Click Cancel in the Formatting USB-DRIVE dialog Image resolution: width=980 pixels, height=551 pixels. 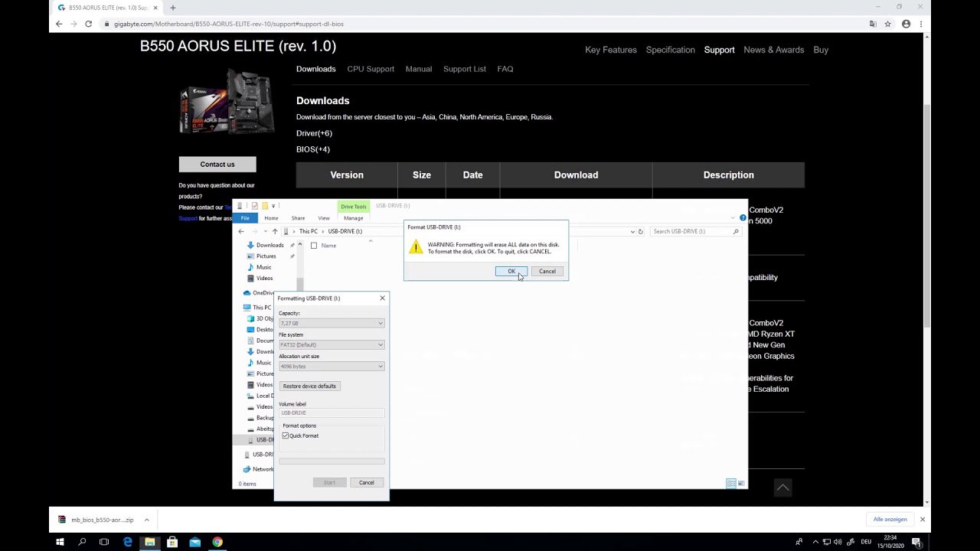367,482
